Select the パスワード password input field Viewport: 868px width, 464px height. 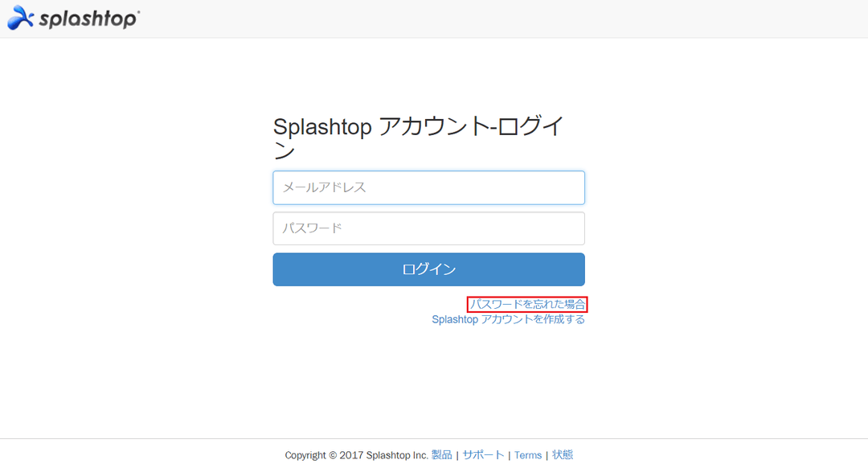pyautogui.click(x=428, y=228)
